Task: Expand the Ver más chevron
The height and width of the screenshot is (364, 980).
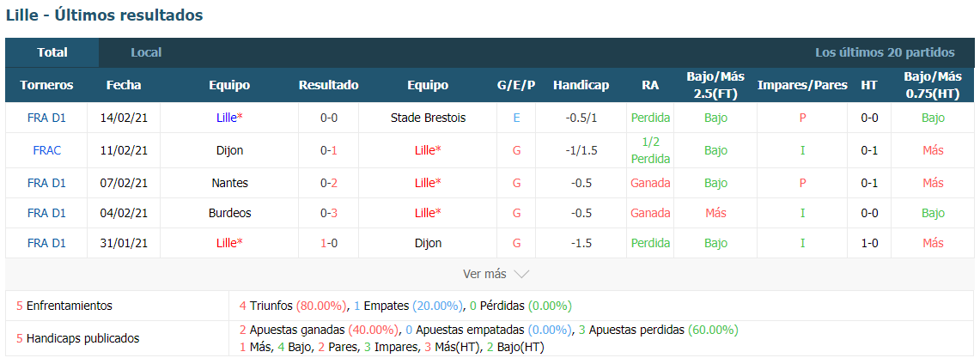Action: point(520,275)
